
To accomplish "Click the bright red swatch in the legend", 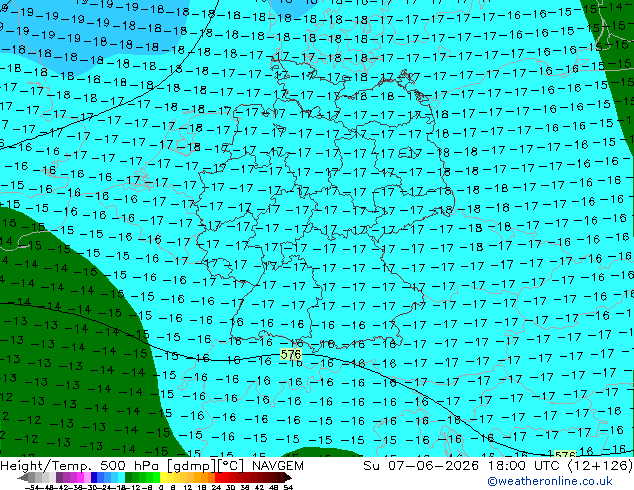I will (218, 477).
